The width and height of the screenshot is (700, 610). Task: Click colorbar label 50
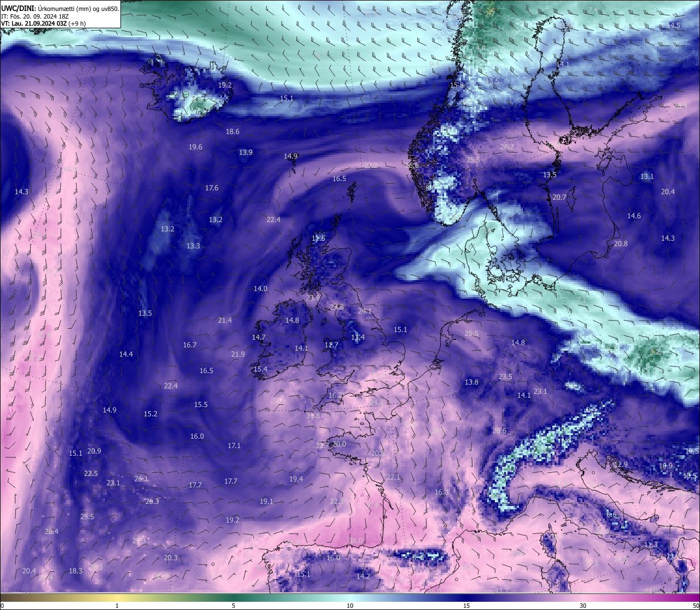tap(695, 606)
